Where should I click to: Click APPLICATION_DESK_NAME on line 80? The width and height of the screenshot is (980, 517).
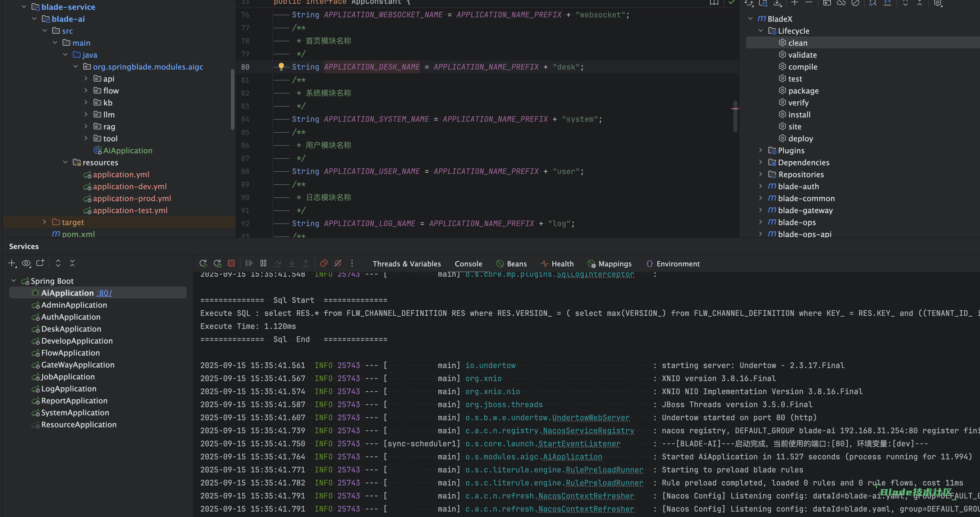(372, 67)
